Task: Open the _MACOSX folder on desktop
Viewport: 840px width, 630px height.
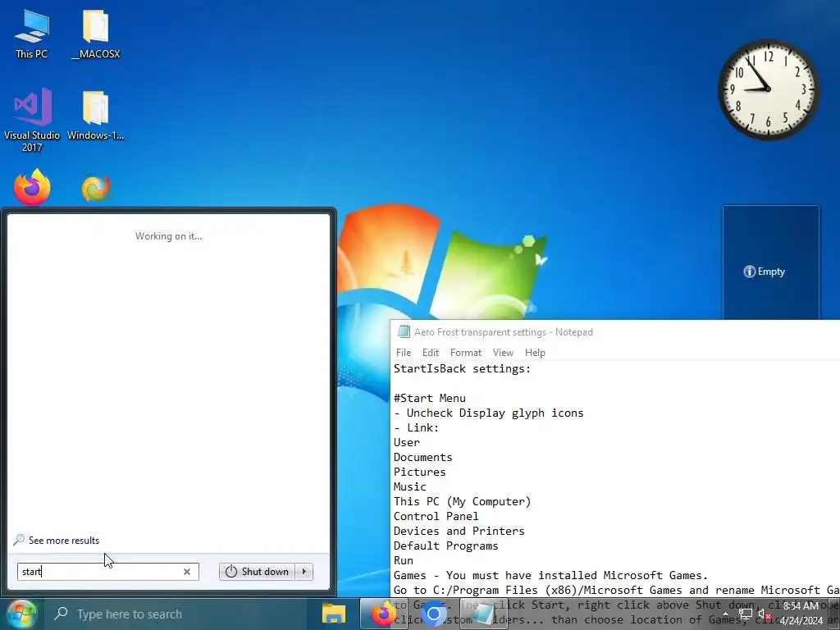Action: (x=95, y=33)
